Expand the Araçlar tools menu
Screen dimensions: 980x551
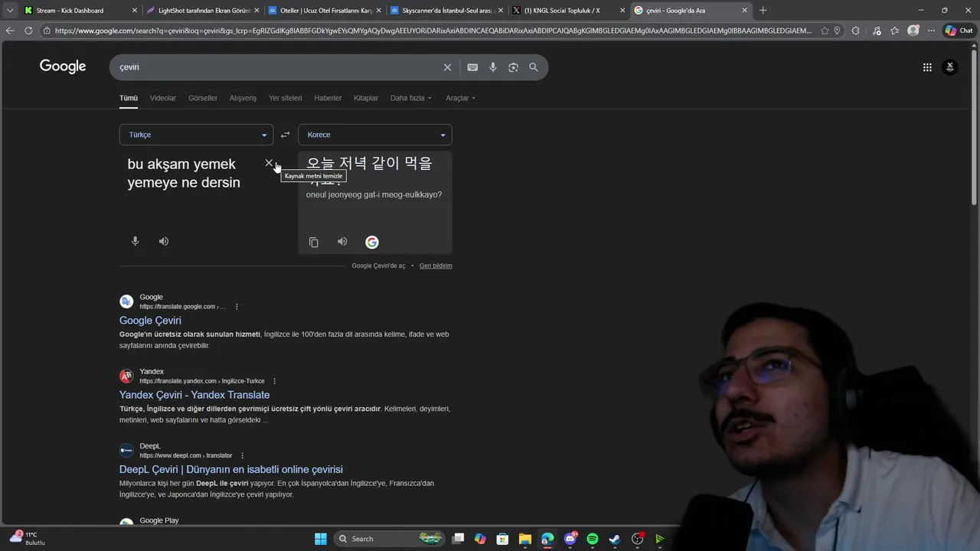pyautogui.click(x=461, y=98)
